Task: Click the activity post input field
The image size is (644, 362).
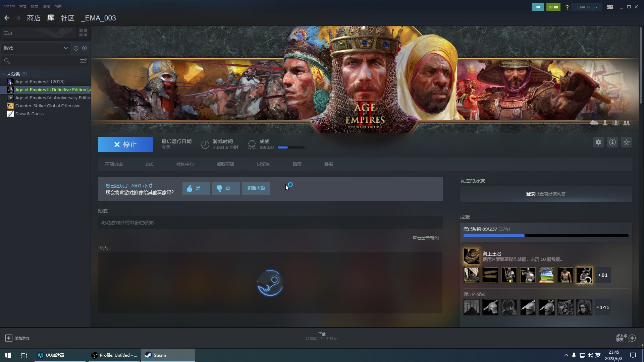Action: tap(270, 223)
